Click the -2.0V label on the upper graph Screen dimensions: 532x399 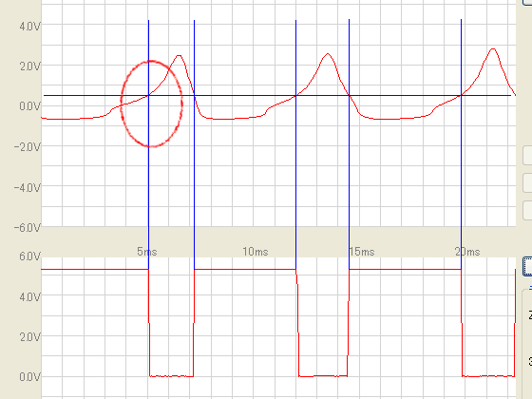[28, 147]
